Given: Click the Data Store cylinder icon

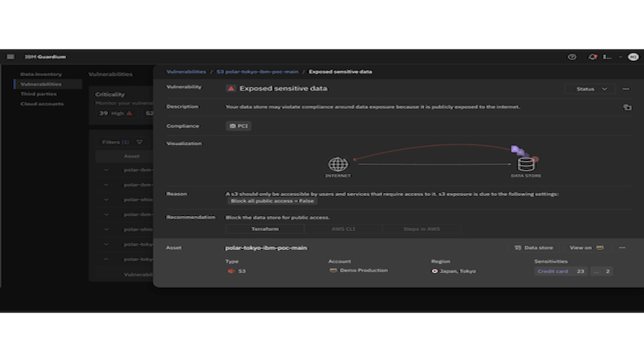Looking at the screenshot, I should (526, 164).
